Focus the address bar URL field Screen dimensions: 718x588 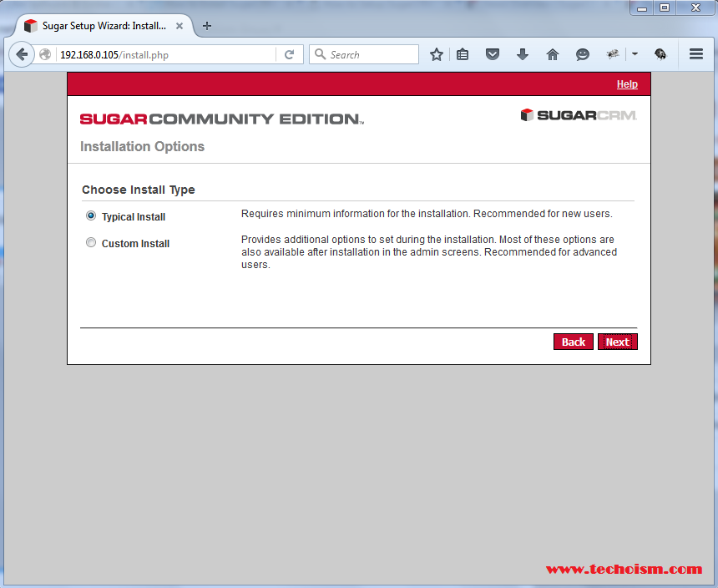[167, 55]
